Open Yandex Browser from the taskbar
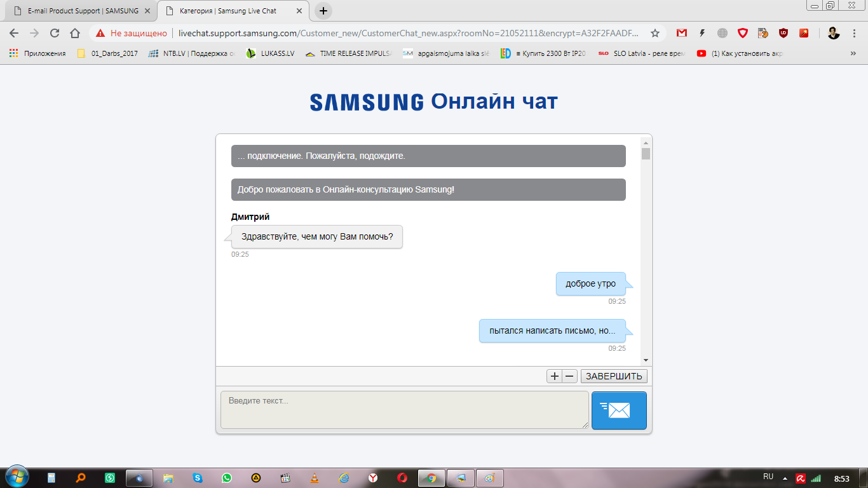This screenshot has width=868, height=488. tap(373, 478)
